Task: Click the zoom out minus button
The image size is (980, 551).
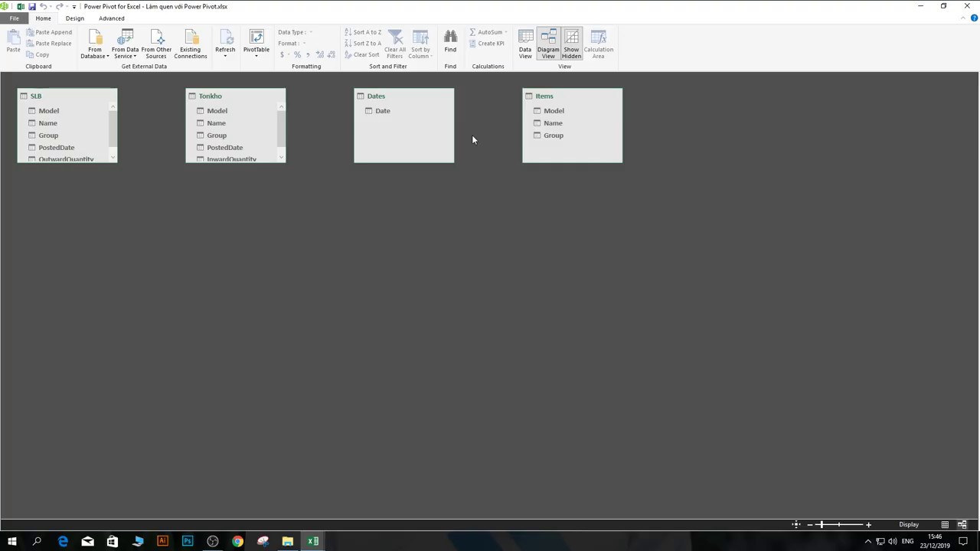Action: pyautogui.click(x=810, y=525)
